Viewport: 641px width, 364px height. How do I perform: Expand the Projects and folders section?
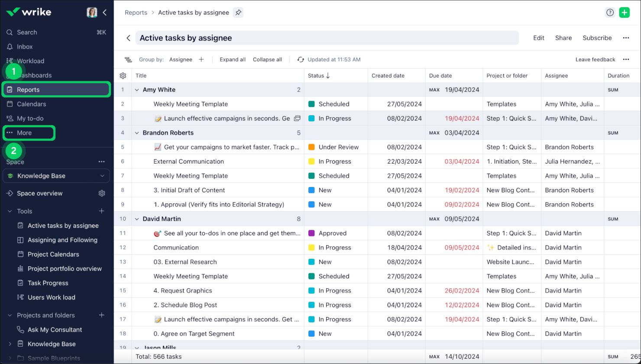[x=10, y=315]
